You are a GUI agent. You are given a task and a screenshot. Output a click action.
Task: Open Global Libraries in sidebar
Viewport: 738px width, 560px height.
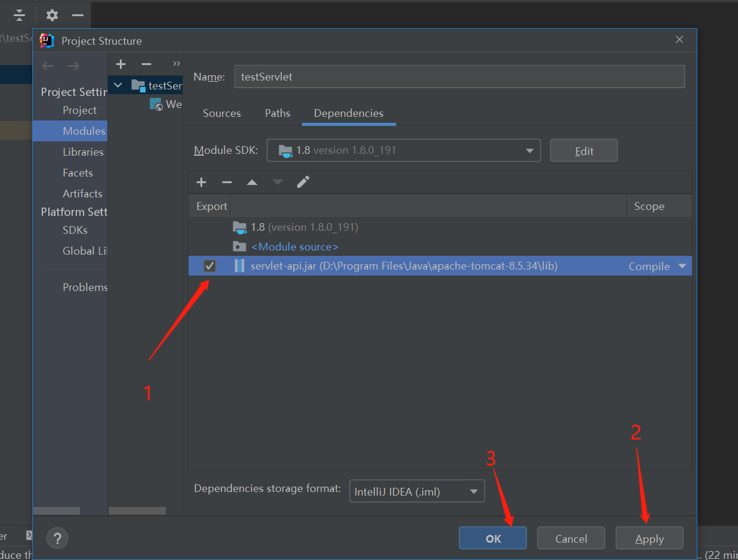pyautogui.click(x=85, y=251)
